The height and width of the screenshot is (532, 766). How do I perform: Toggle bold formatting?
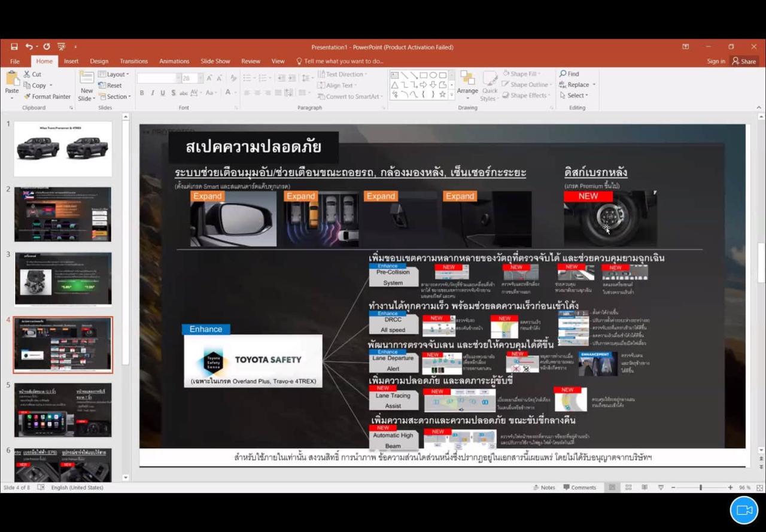click(142, 93)
